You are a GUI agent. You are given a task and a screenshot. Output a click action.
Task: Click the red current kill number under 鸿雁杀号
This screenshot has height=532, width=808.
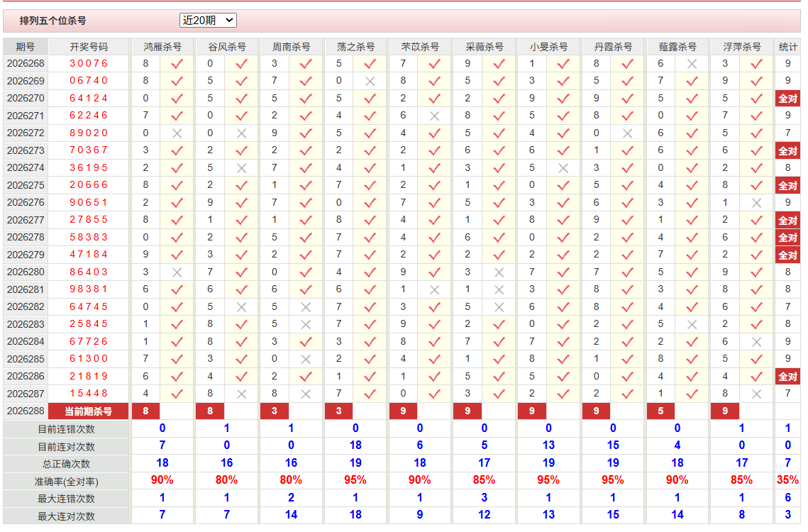click(x=146, y=411)
